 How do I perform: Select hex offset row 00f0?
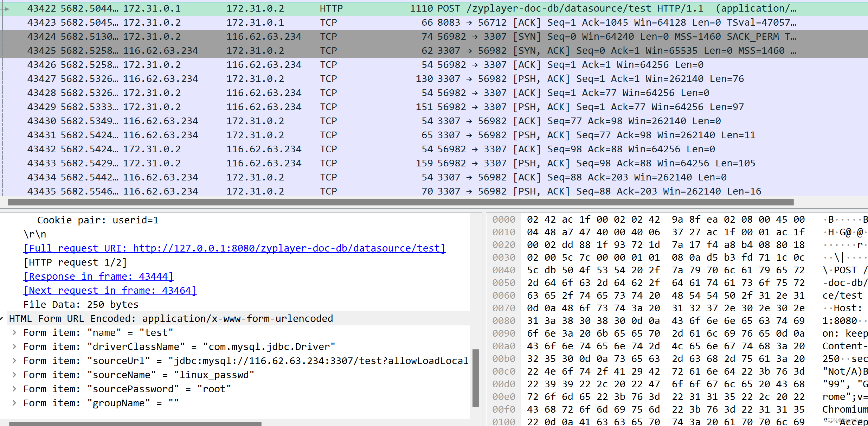[503, 409]
